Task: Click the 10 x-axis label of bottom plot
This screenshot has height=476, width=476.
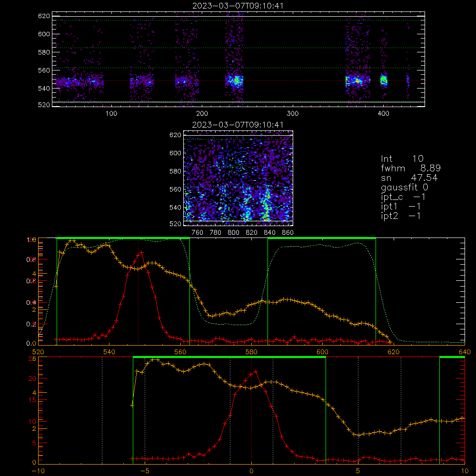Action: tap(465, 471)
